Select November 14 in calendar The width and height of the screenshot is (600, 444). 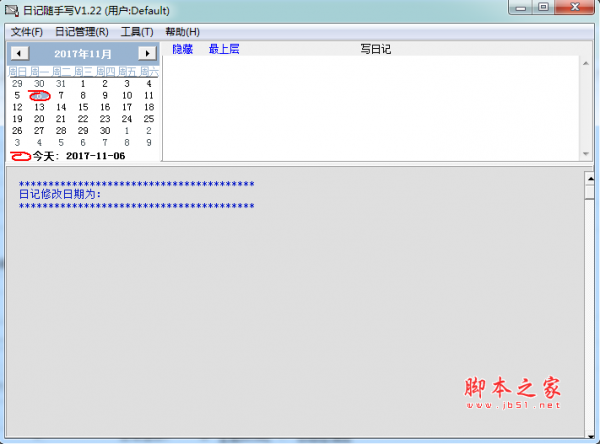[x=61, y=107]
